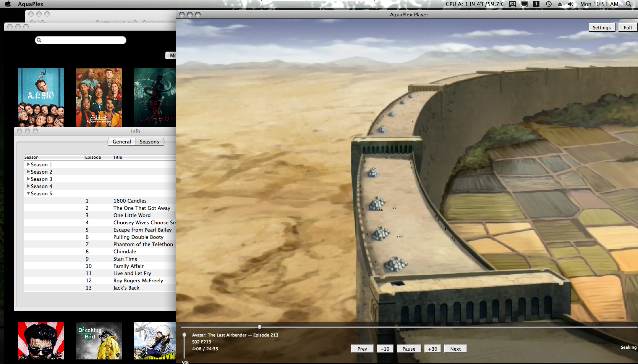Select episode "Pulling Double Booty"
Viewport: 638px width, 364px height.
click(x=100, y=237)
